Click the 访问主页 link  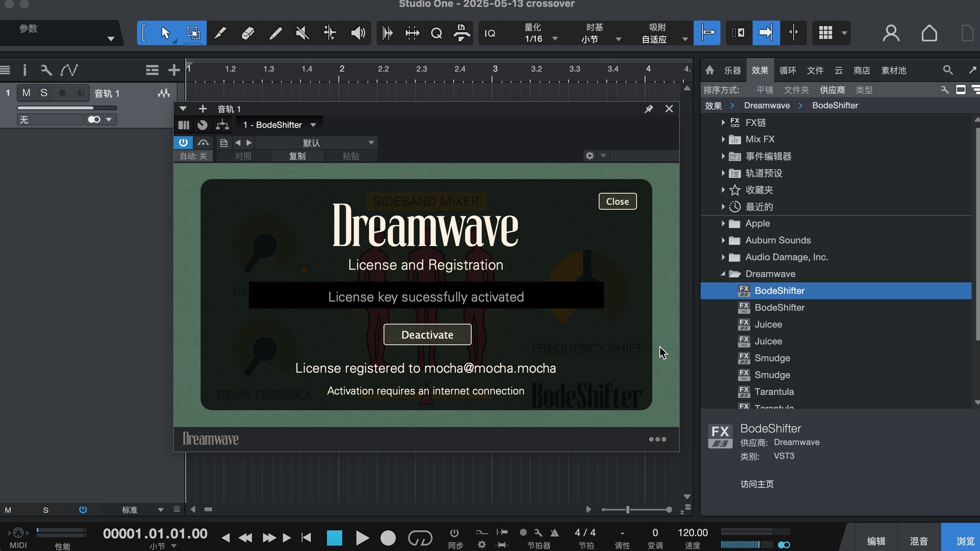coord(757,484)
